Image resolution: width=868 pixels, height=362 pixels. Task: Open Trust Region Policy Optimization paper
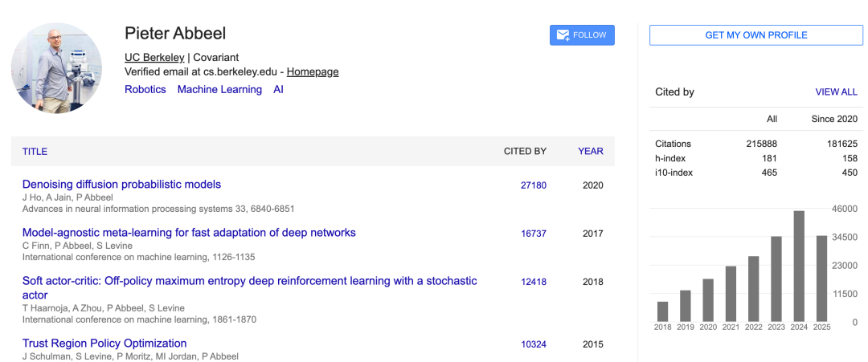click(104, 344)
